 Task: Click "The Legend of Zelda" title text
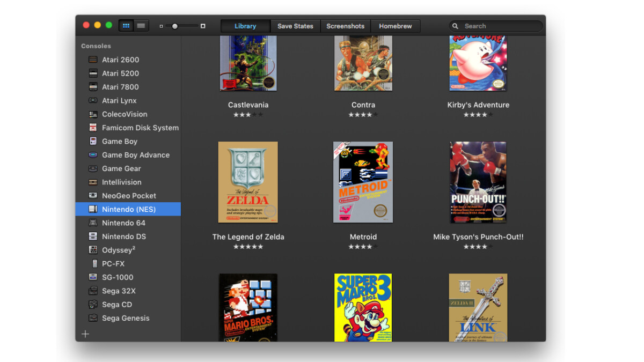(248, 237)
